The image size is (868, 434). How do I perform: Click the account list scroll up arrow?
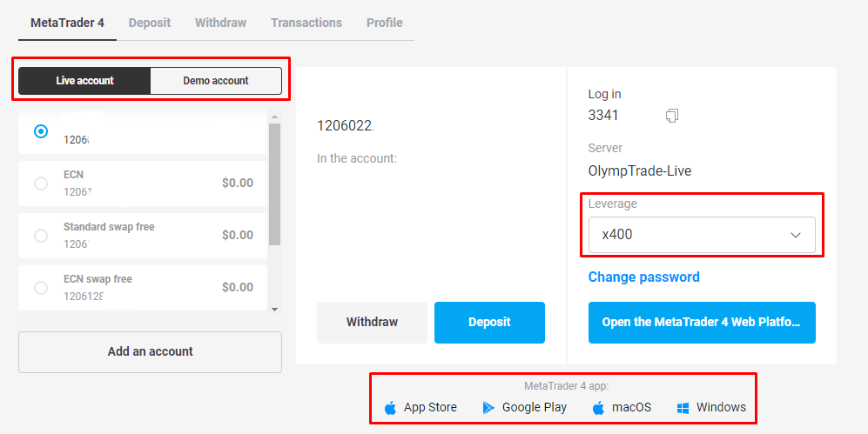274,117
